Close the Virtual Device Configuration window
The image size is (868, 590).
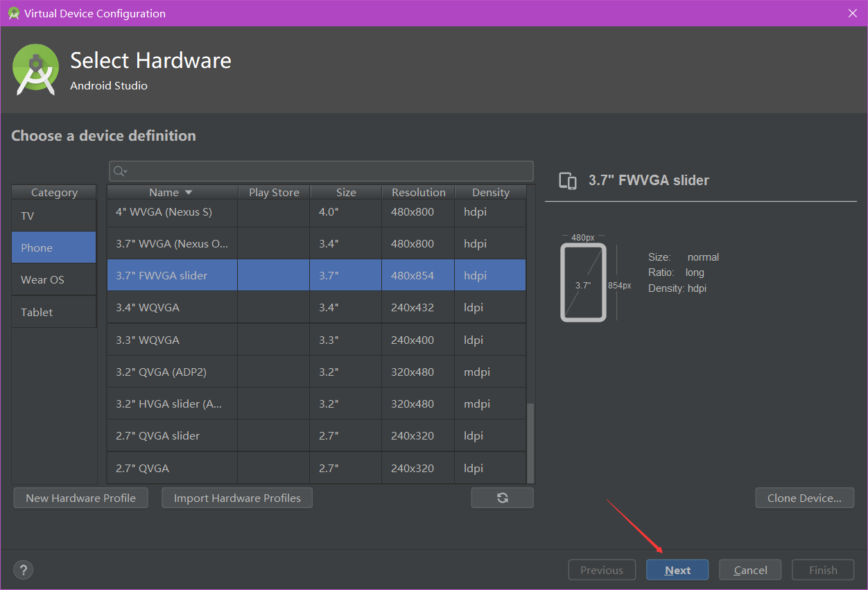pyautogui.click(x=853, y=13)
